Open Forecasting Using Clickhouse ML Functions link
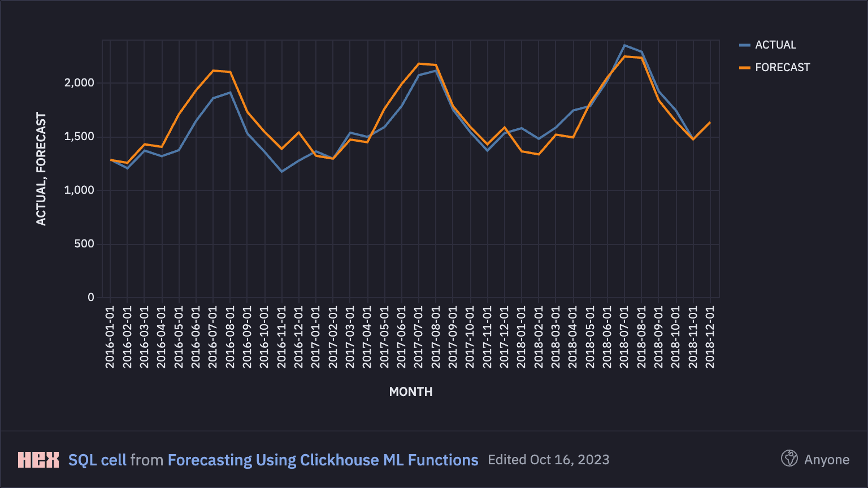868x488 pixels. coord(323,460)
